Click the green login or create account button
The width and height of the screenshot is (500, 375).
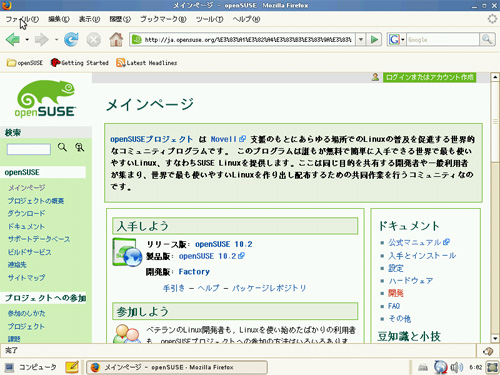click(x=429, y=77)
